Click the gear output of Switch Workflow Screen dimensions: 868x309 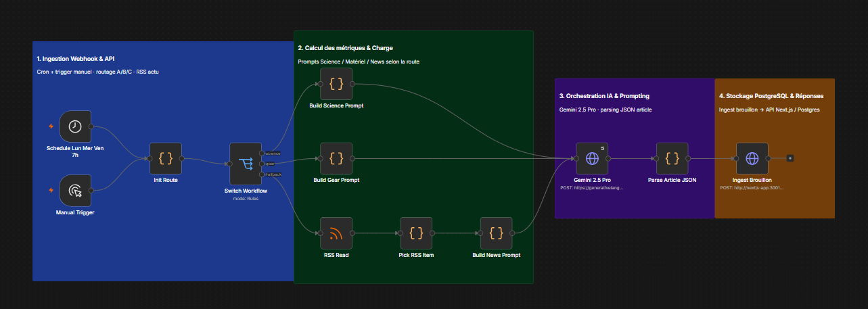click(x=262, y=164)
